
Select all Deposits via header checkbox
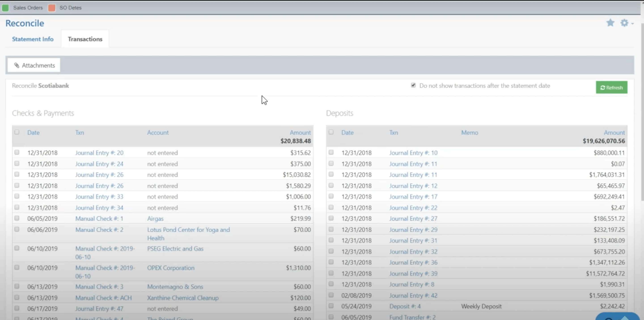pyautogui.click(x=331, y=132)
